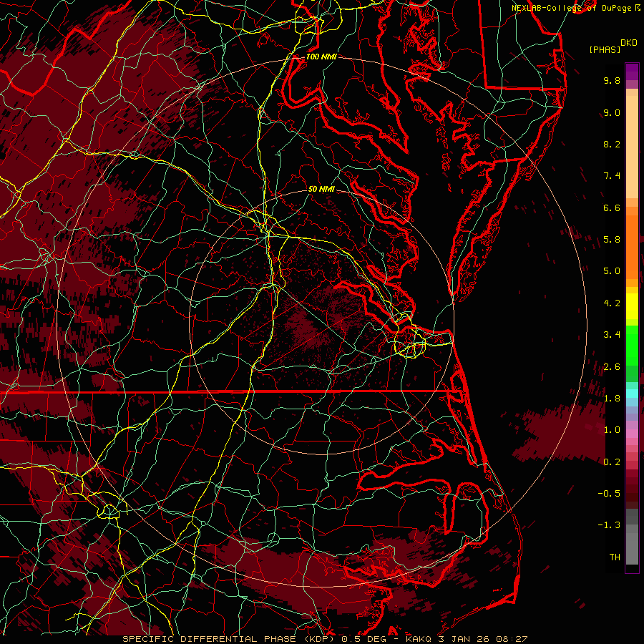644x644 pixels.
Task: Click the -1.3 legend value
Action: pos(609,525)
